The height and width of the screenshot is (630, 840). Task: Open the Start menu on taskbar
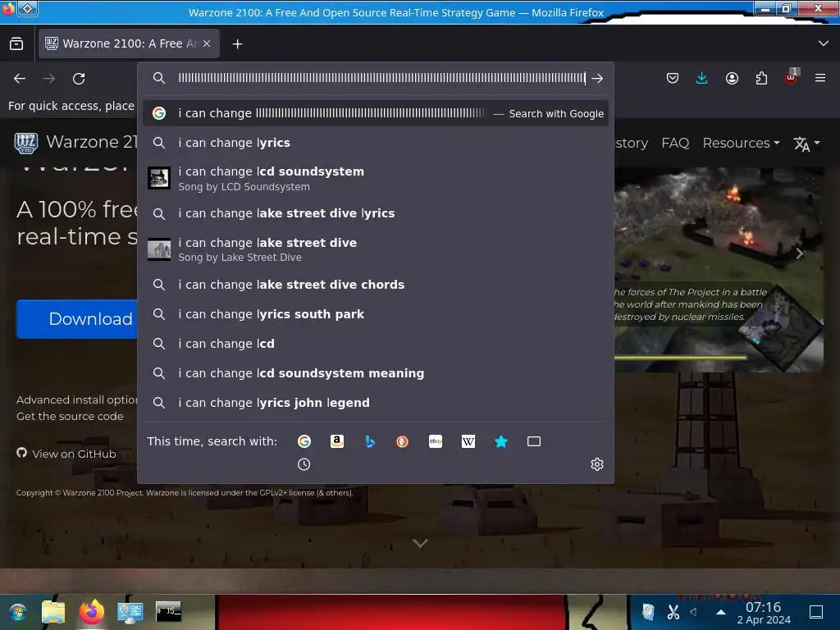pyautogui.click(x=17, y=612)
